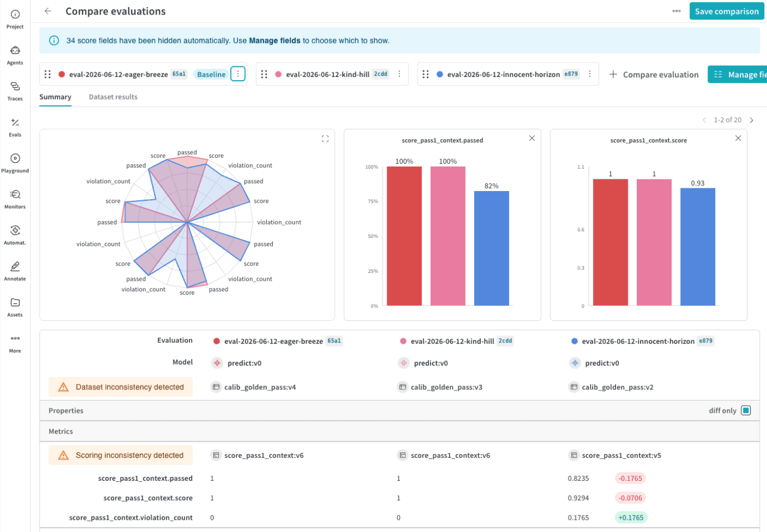Click the predict:v0 model icon for innocent-horizon
Viewport: 767px width, 532px height.
[575, 363]
